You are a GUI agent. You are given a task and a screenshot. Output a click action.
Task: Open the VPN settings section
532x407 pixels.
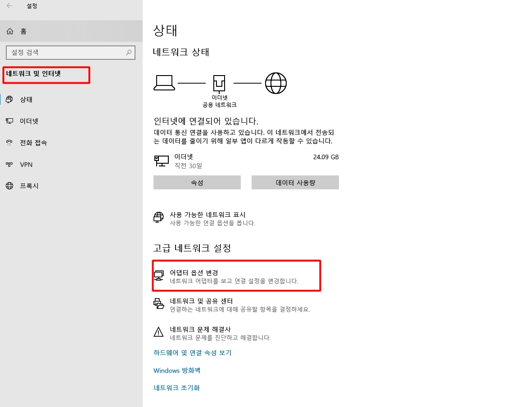(71, 164)
